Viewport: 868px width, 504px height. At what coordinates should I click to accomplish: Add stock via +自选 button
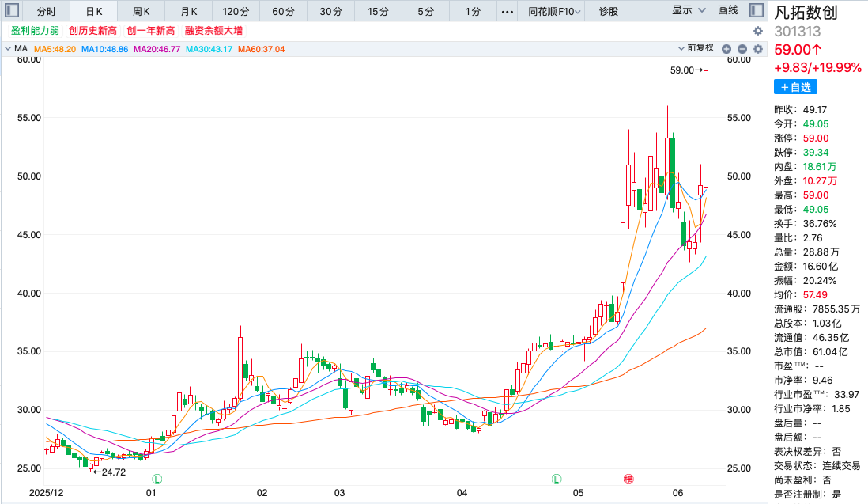point(795,88)
